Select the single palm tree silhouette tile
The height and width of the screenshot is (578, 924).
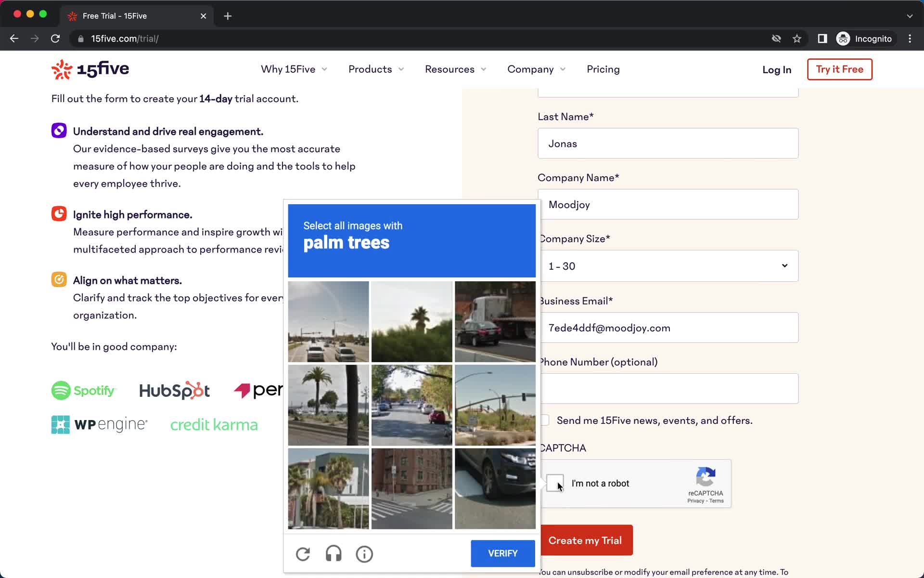(x=411, y=322)
